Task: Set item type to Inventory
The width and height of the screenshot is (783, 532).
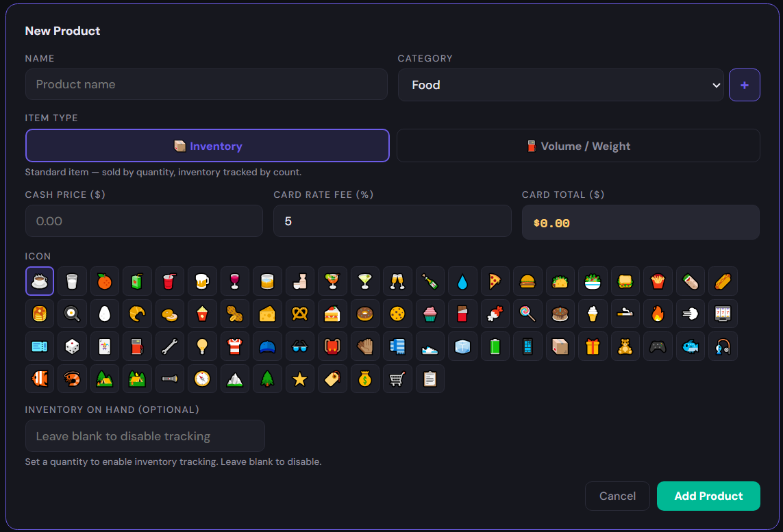Action: click(x=208, y=146)
